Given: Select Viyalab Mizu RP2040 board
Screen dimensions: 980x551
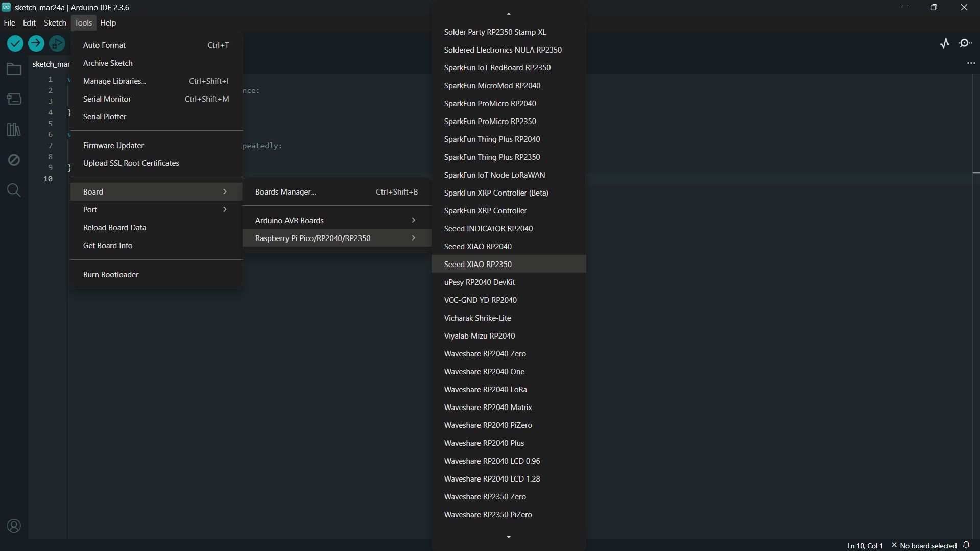Looking at the screenshot, I should pos(509,336).
